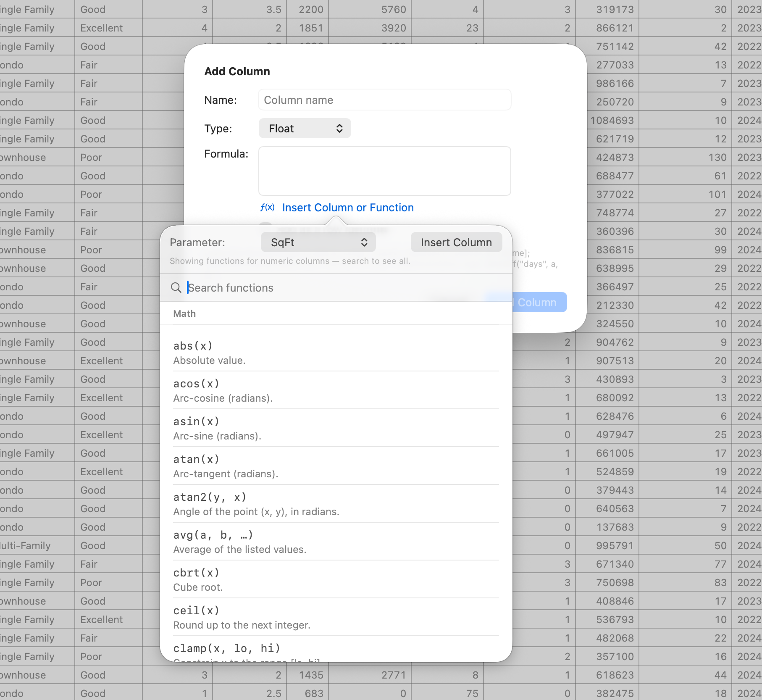Click the cell showing 1435
The width and height of the screenshot is (762, 700).
point(307,675)
